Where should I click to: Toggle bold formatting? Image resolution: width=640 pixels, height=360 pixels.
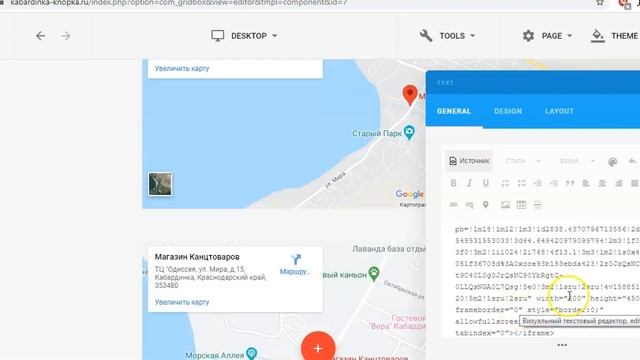(453, 183)
